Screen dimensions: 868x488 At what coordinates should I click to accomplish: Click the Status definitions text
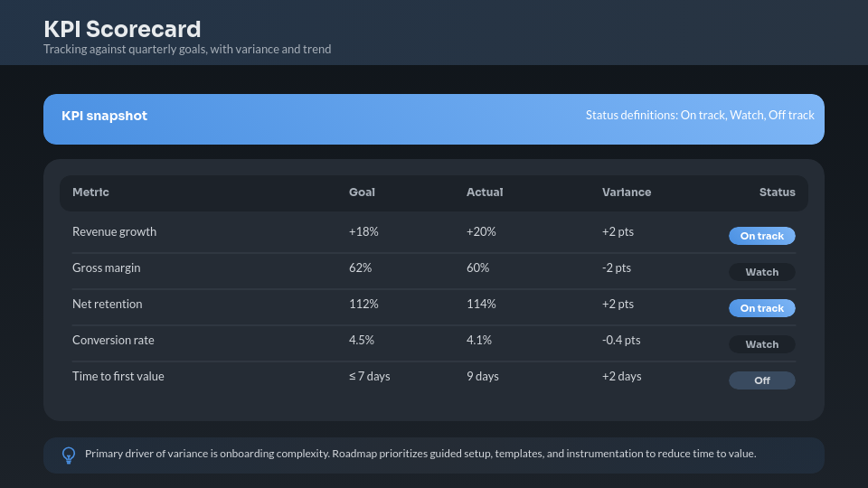(x=700, y=116)
